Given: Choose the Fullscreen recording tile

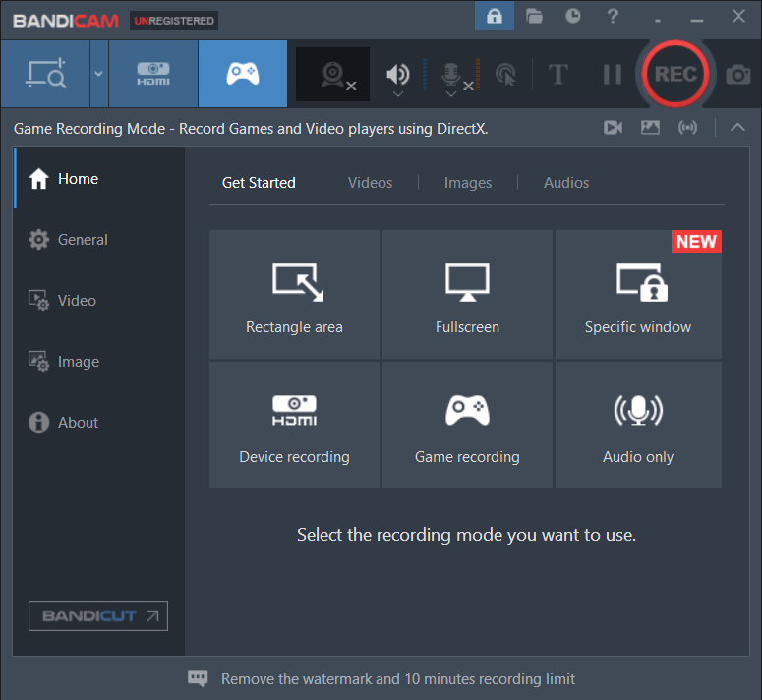Looking at the screenshot, I should click(467, 294).
